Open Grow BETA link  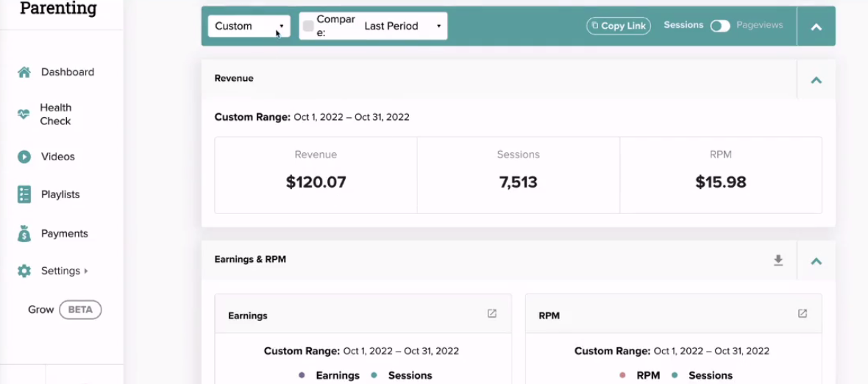pos(65,309)
